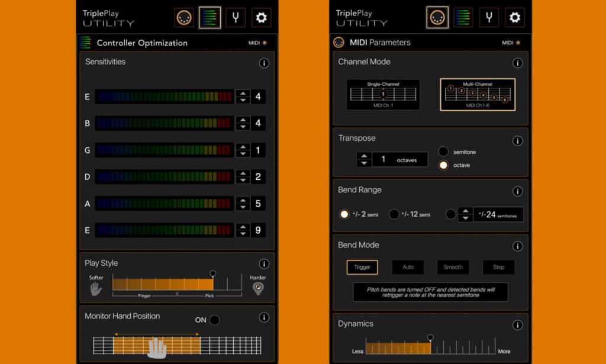This screenshot has height=364, width=606.
Task: Click the D string sensitivity value 2
Action: click(258, 176)
